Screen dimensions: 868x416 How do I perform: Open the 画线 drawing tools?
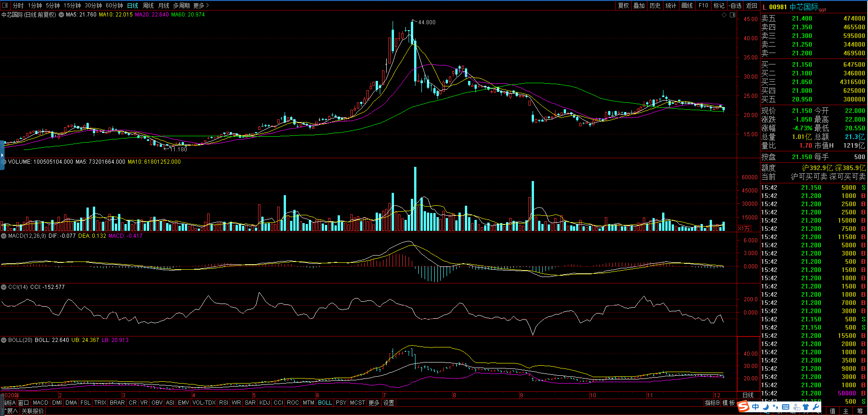coord(687,5)
